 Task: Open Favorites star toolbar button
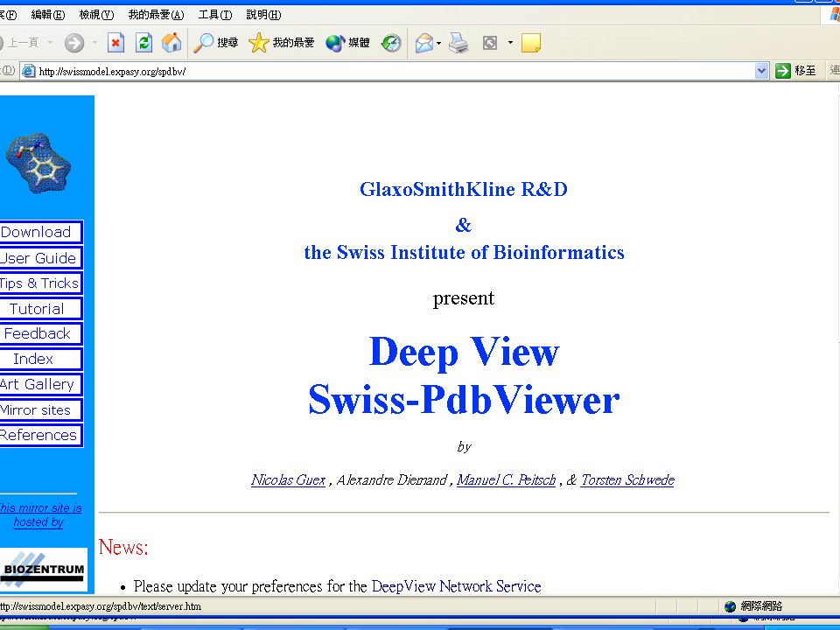[x=281, y=43]
